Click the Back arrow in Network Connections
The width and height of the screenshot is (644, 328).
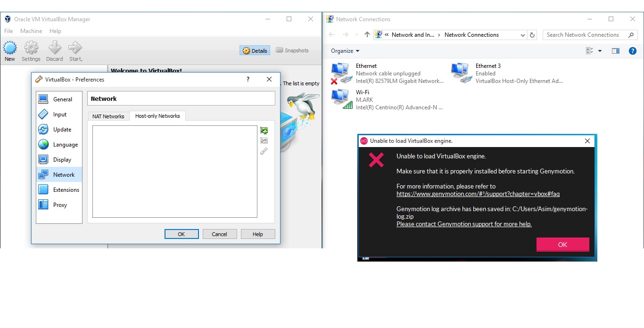(331, 35)
